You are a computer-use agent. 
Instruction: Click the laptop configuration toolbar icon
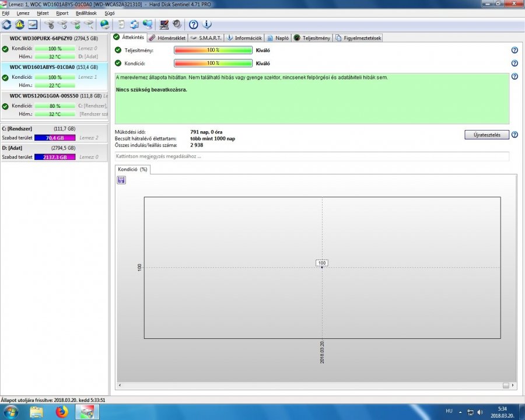(164, 24)
